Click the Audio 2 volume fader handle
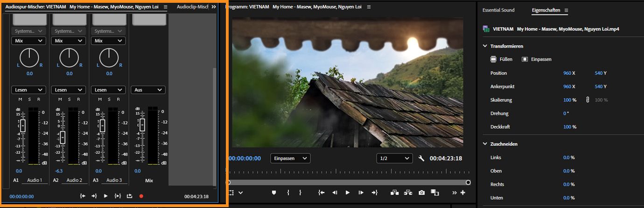The image size is (644, 208). (x=63, y=137)
